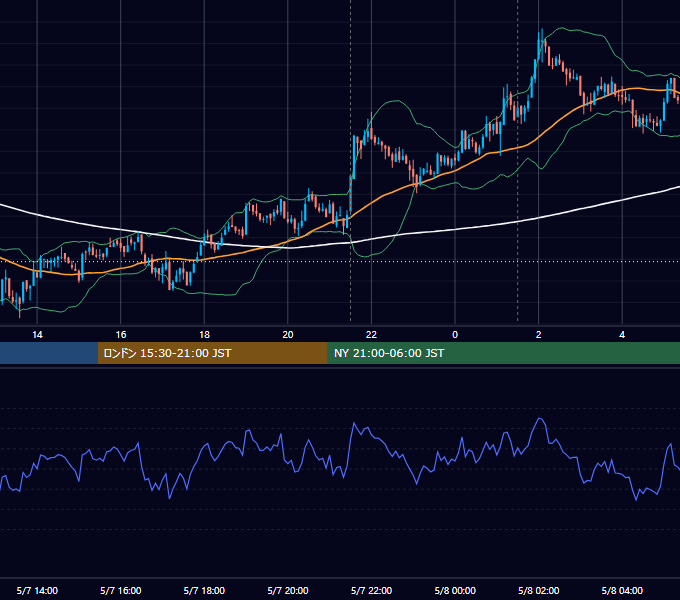
Task: Click the 5/7 20:00 time label
Action: coord(288,590)
